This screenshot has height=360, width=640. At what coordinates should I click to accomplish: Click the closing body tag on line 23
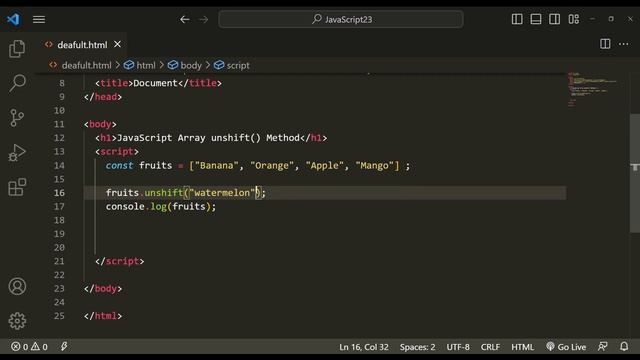click(x=103, y=289)
